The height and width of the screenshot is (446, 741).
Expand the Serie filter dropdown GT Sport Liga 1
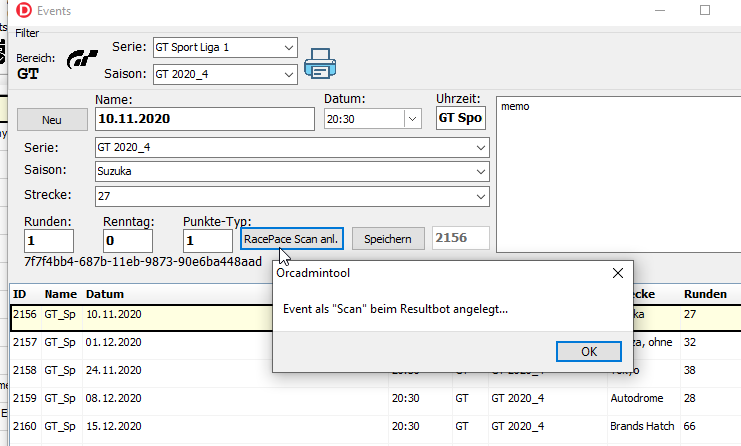coord(289,47)
